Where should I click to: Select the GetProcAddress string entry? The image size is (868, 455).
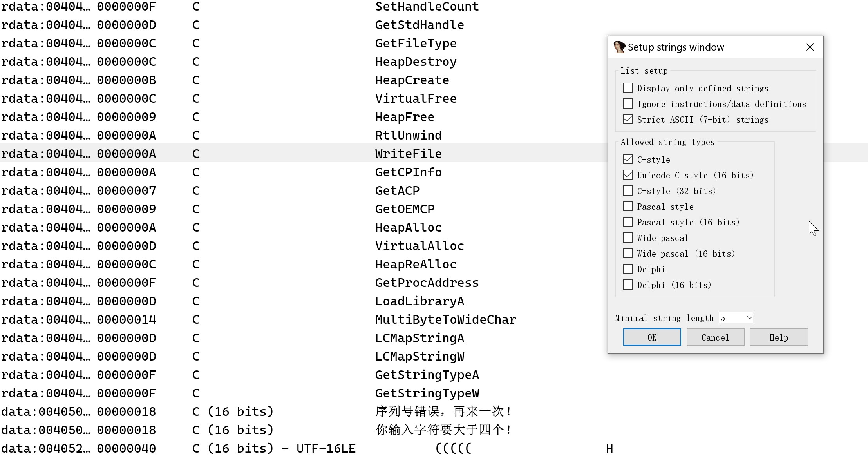point(427,283)
